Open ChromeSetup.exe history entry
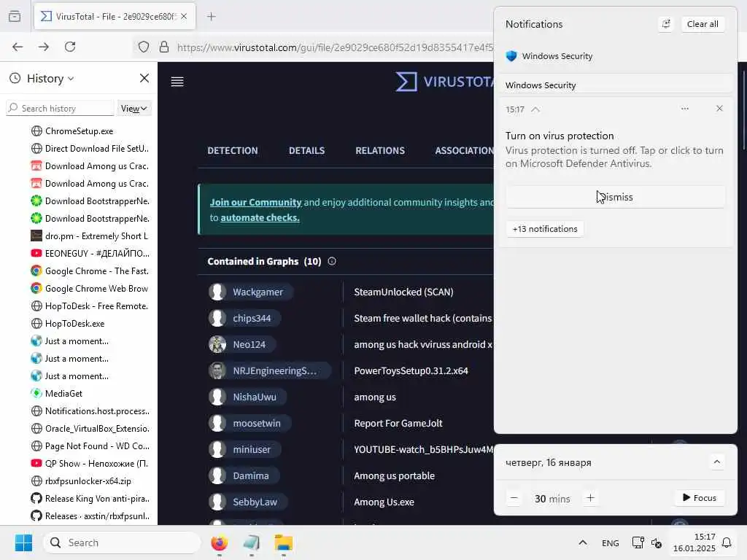The height and width of the screenshot is (560, 747). 79,131
